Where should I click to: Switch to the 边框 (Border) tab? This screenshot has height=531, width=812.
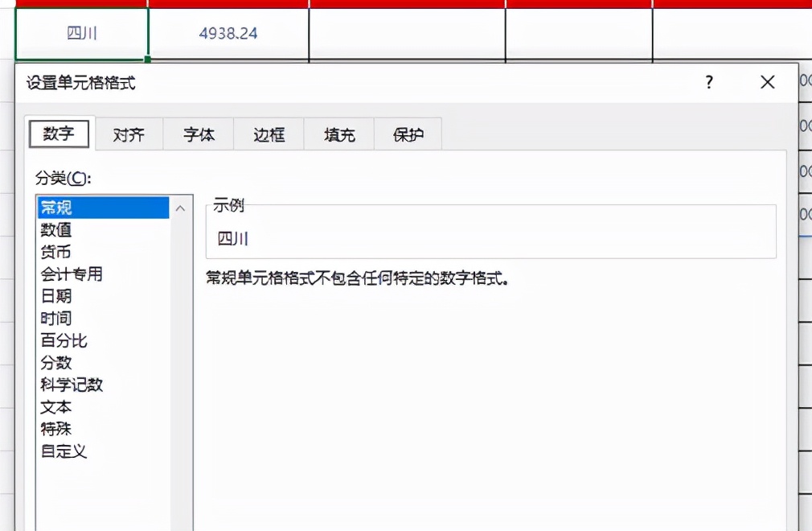pos(268,134)
